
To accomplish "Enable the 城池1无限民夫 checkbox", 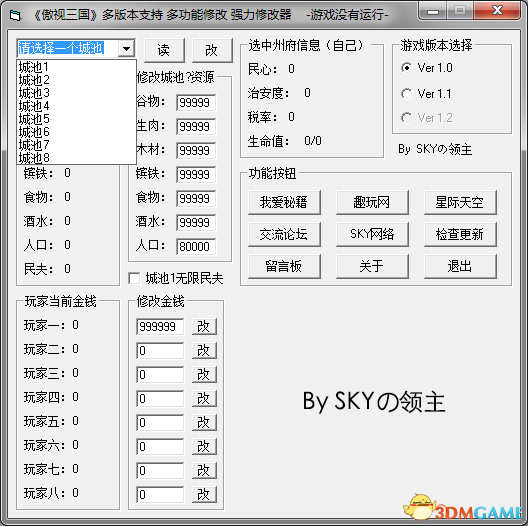I will [x=134, y=278].
